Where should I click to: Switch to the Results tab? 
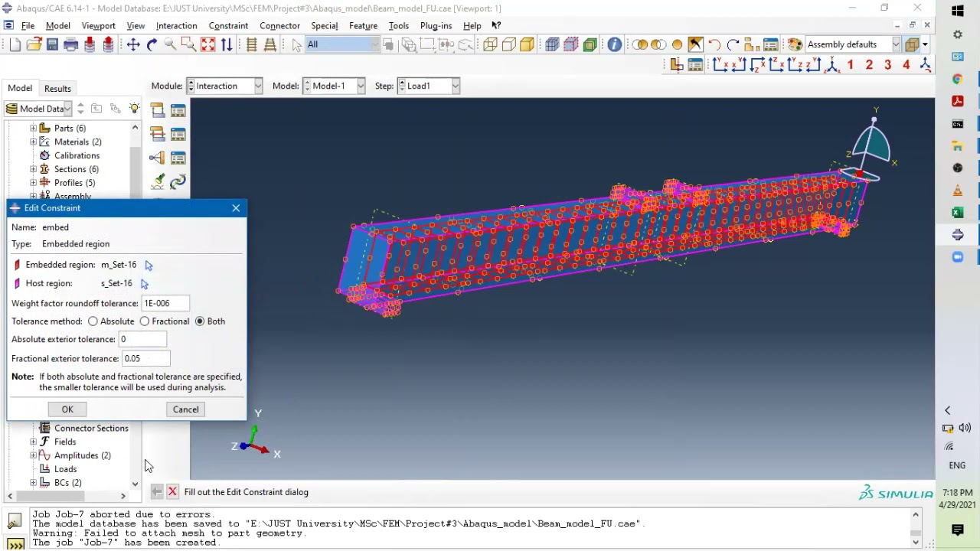click(57, 89)
